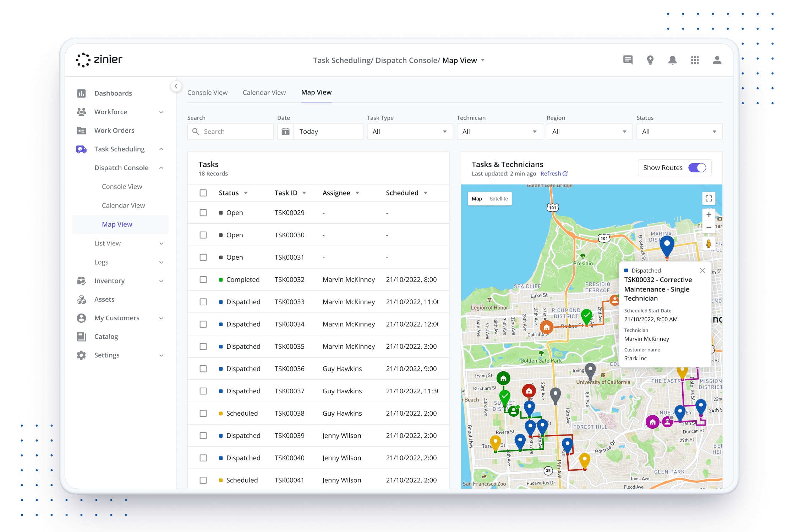Click the Search input field
Screen dimensions: 799x532
click(230, 132)
